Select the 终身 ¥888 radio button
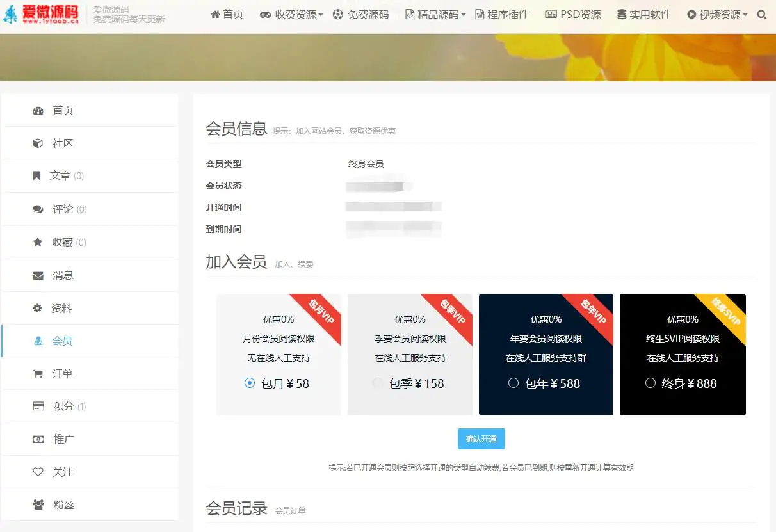Screen dimensions: 776x532 tap(651, 383)
